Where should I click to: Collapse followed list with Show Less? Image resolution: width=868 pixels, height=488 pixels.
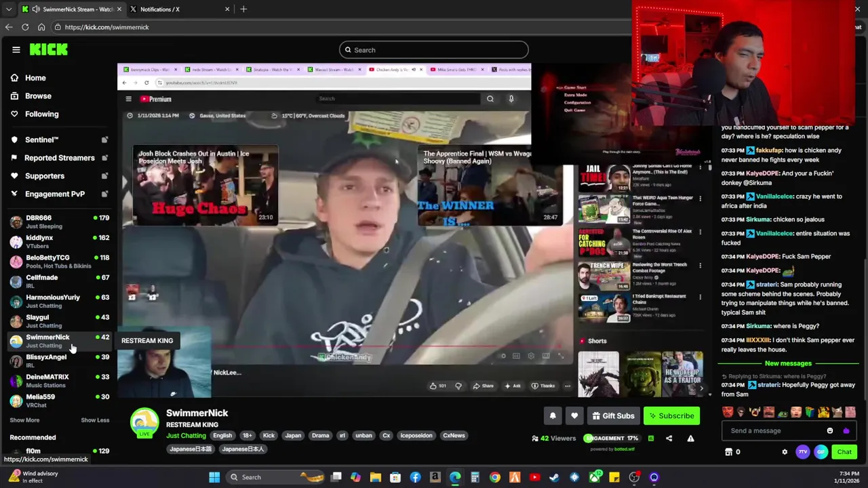click(x=95, y=420)
